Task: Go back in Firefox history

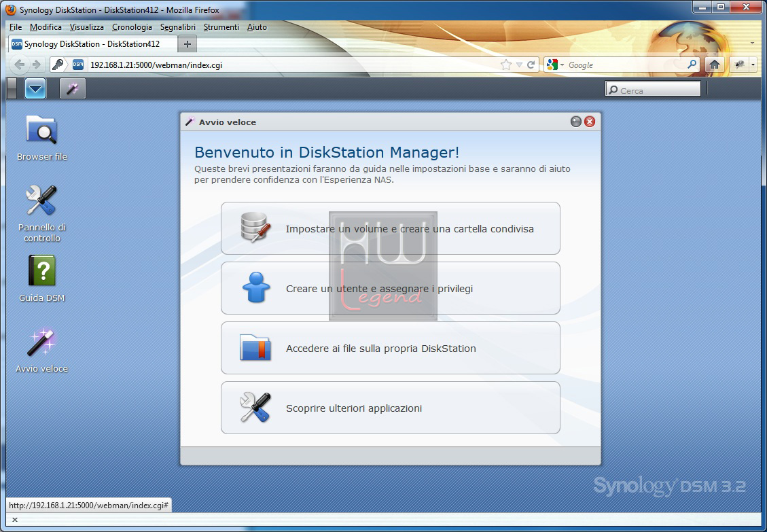Action: coord(20,65)
